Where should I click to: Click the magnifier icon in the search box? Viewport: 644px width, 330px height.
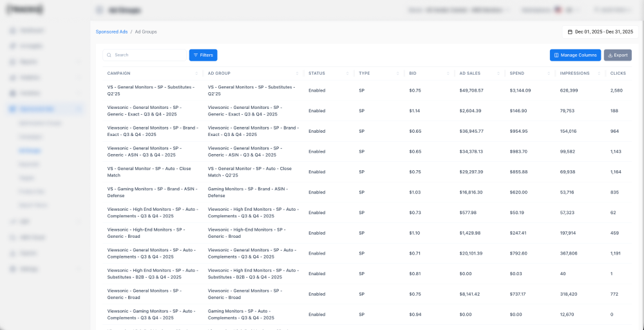pos(109,55)
